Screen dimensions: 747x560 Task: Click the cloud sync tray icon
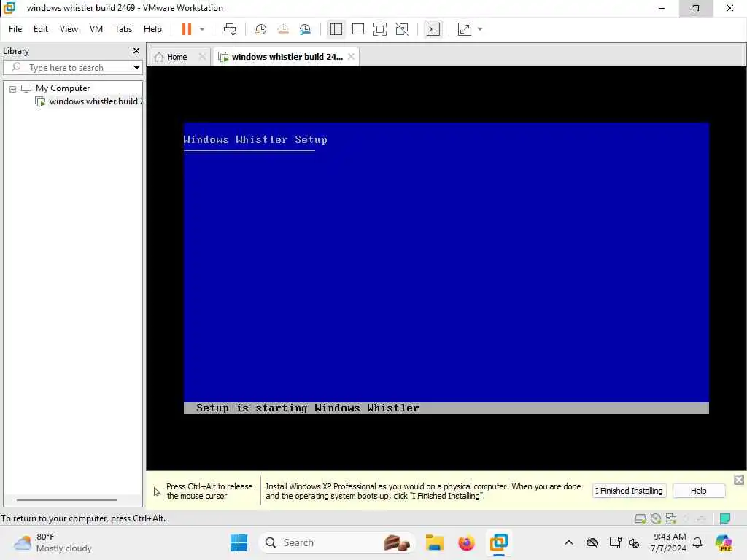coord(592,542)
